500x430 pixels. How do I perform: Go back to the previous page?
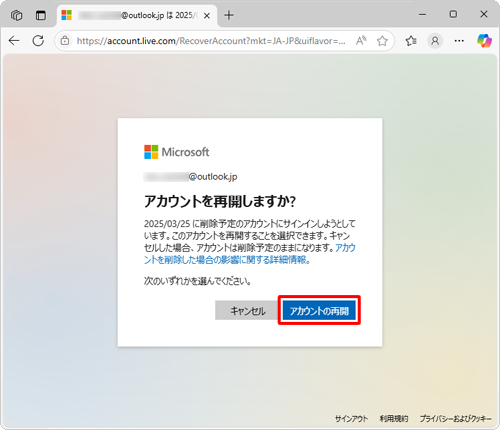click(x=14, y=41)
